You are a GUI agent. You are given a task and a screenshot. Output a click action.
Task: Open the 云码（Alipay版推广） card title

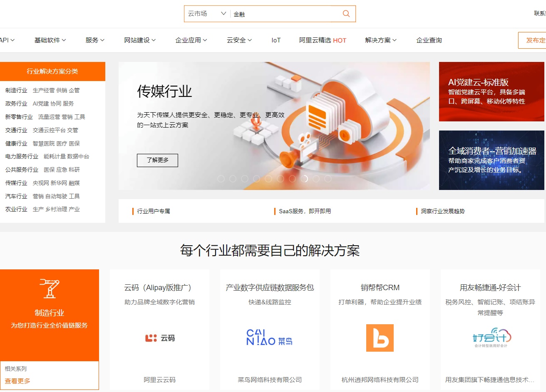(x=159, y=287)
